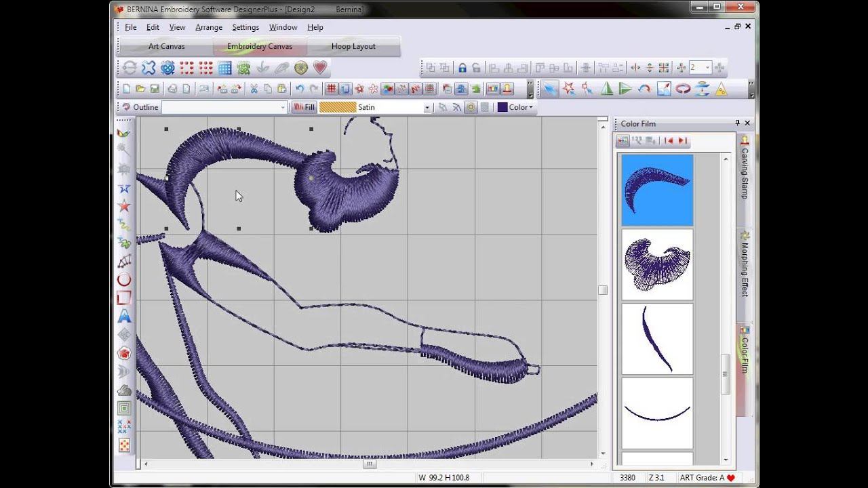868x488 pixels.
Task: Toggle the red Show Grid button
Action: [x=331, y=89]
